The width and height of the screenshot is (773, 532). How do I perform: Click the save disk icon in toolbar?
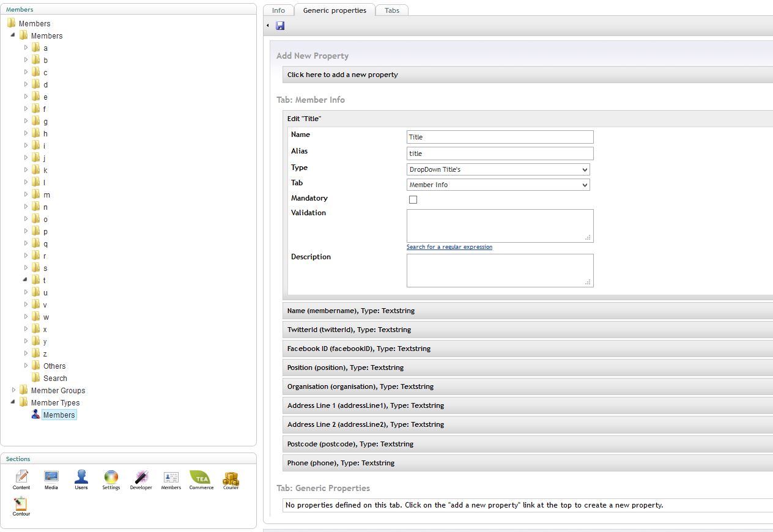point(280,26)
